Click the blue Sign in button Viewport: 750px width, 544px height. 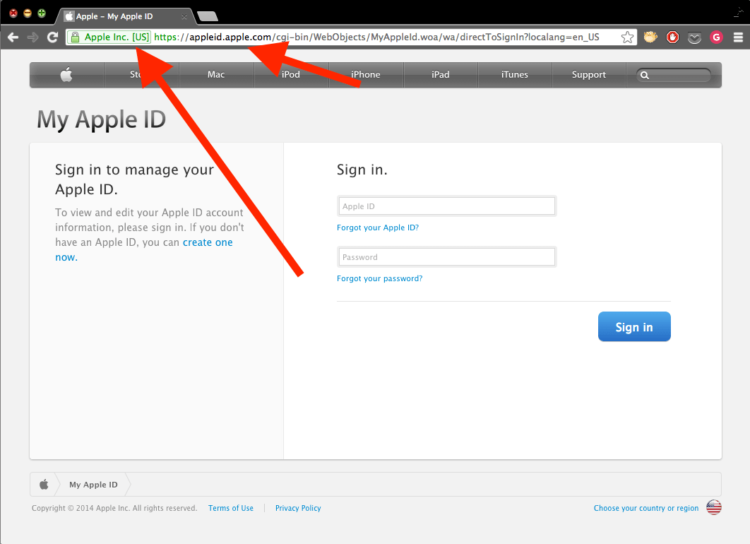point(634,327)
